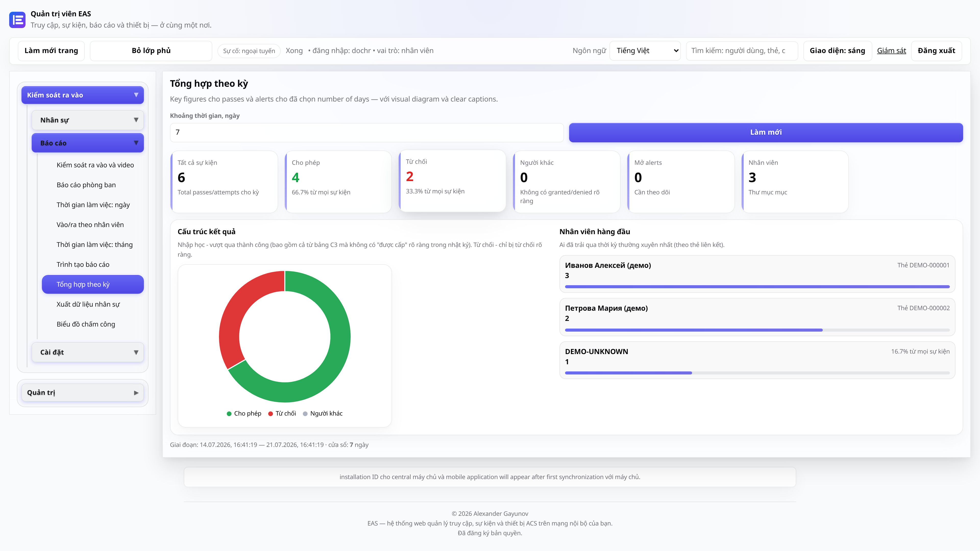Select Biểu đồ chấm công menu item

tap(85, 324)
